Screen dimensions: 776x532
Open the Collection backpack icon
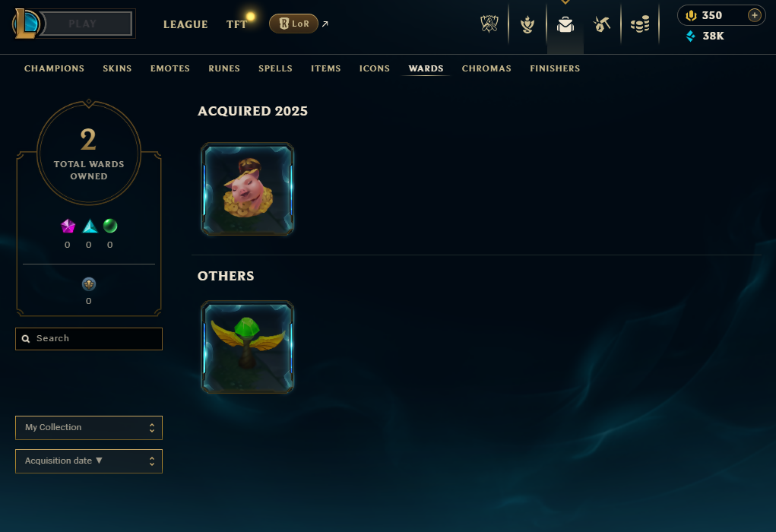click(565, 24)
